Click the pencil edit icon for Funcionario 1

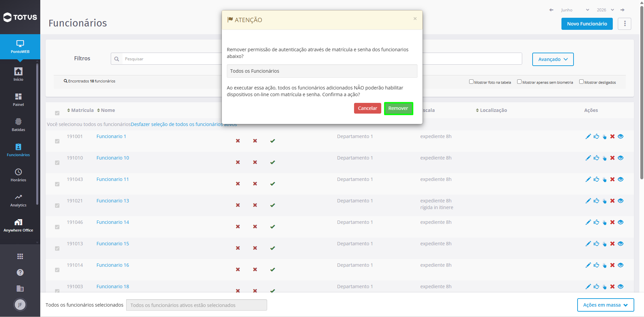[x=588, y=136]
